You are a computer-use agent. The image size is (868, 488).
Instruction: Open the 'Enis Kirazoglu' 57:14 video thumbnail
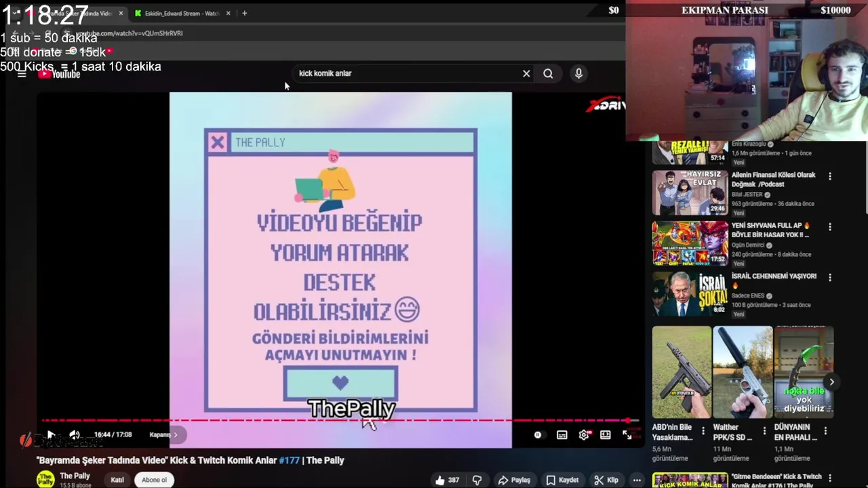(x=690, y=152)
